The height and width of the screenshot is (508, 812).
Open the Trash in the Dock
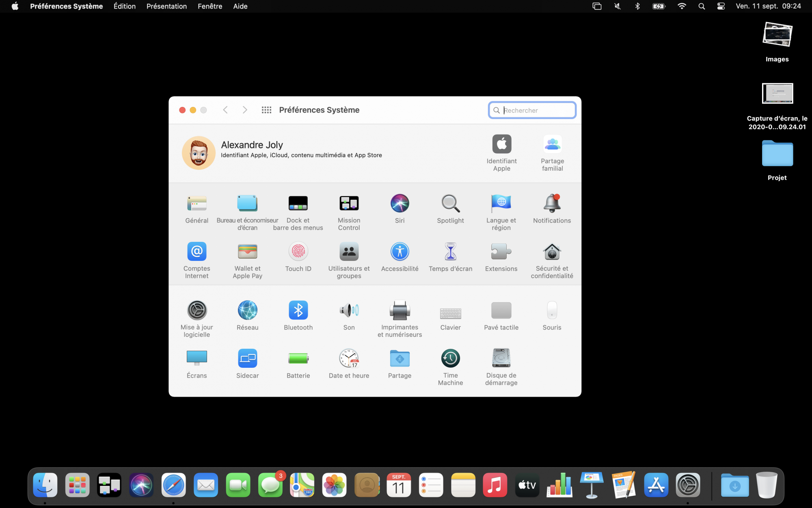pyautogui.click(x=767, y=485)
